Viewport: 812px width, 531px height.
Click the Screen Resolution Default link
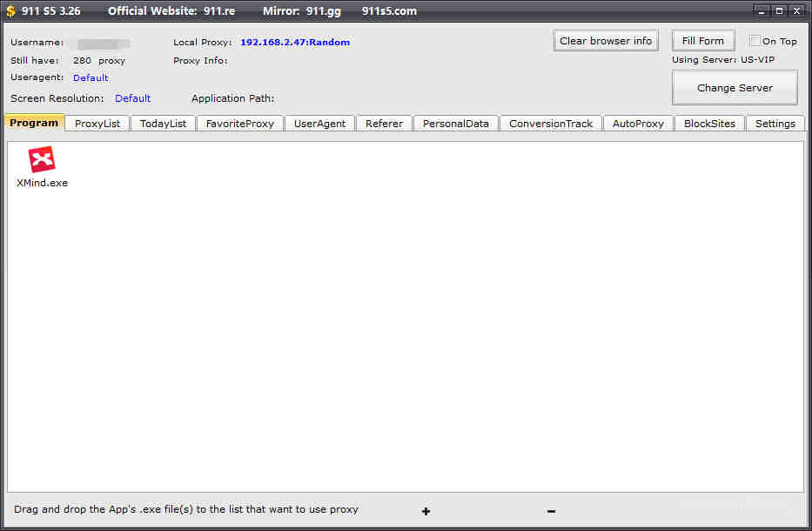pos(132,98)
